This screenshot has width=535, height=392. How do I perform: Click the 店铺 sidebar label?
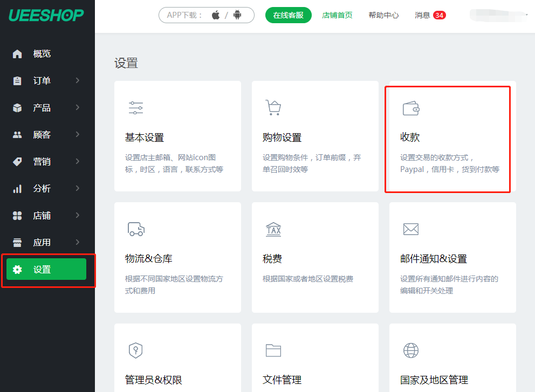(42, 216)
